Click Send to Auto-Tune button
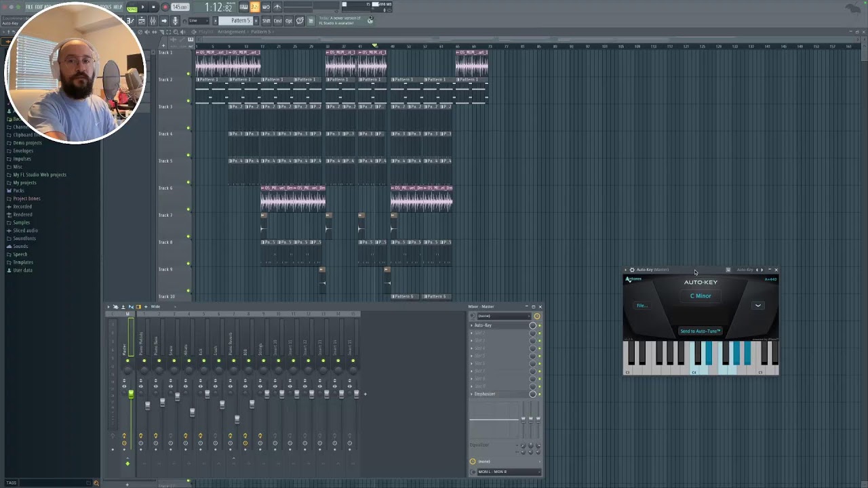Image resolution: width=868 pixels, height=488 pixels. coord(701,331)
